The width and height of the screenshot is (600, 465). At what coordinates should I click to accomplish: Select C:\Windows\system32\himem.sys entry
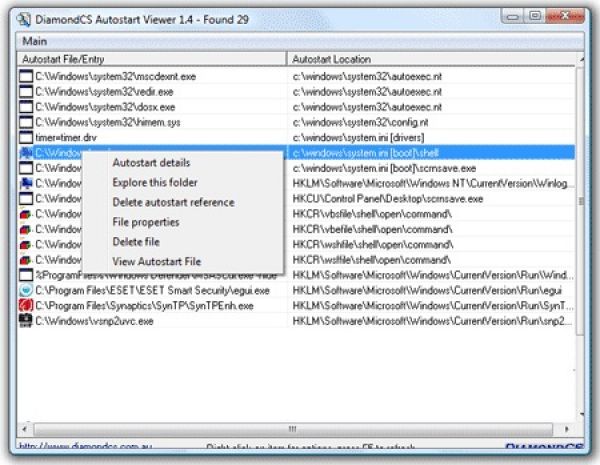108,122
